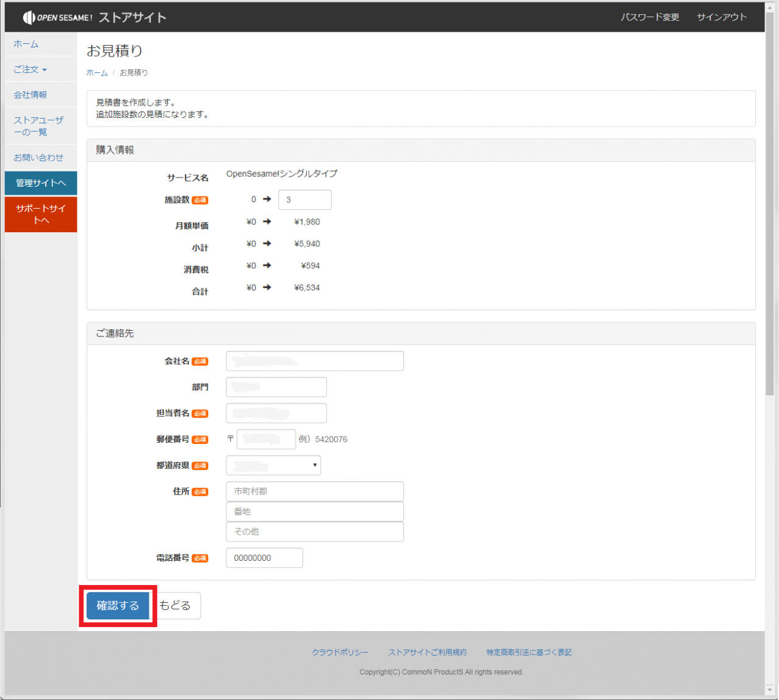Click the 施設数 number input field
The width and height of the screenshot is (779, 700).
click(x=304, y=199)
